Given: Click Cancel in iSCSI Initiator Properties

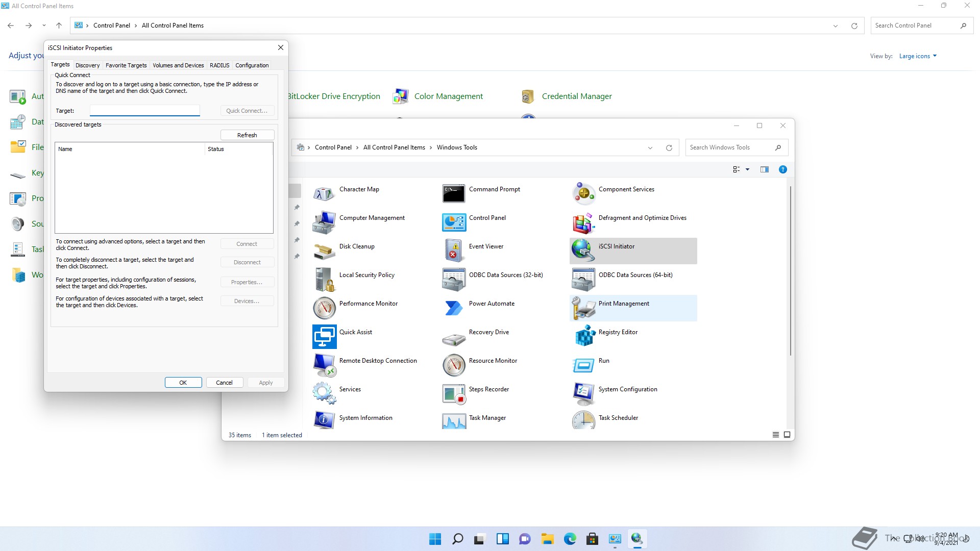Looking at the screenshot, I should 224,383.
